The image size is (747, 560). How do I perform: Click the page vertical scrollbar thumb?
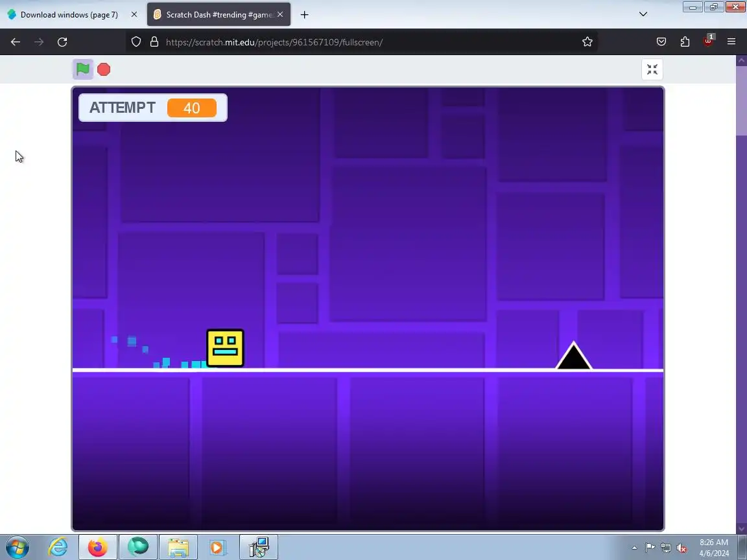tap(741, 101)
